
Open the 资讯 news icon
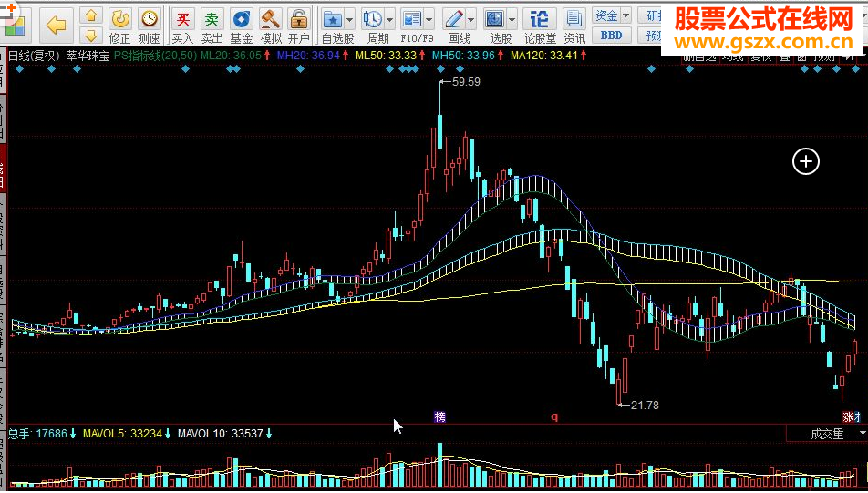click(x=574, y=26)
